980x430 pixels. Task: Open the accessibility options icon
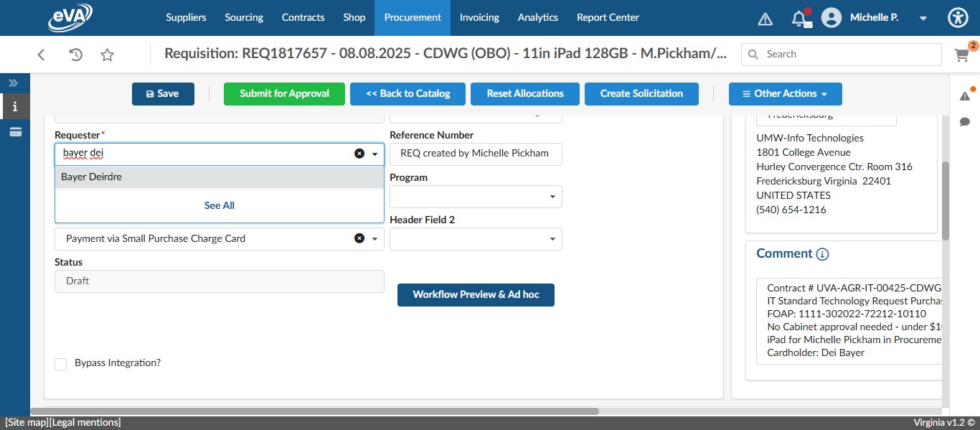click(x=958, y=17)
